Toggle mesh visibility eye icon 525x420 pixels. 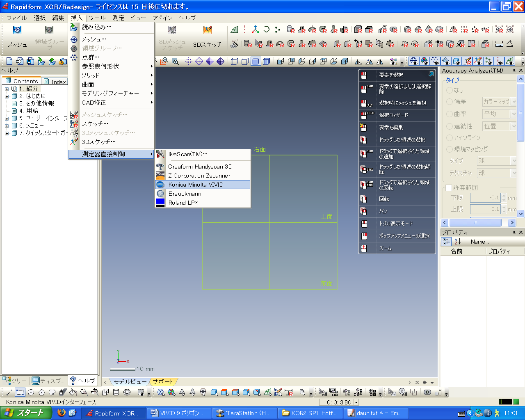click(x=414, y=61)
